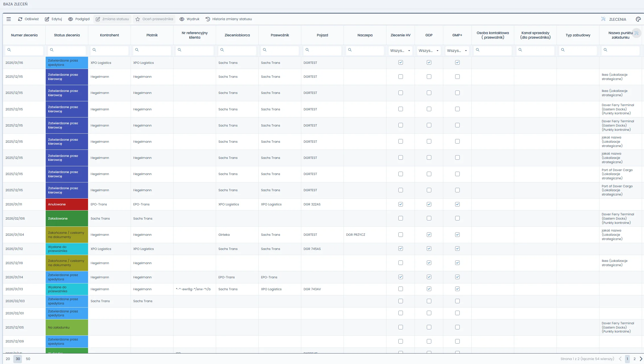644x364 pixels.
Task: Open the GMP+ column filter dropdown
Action: click(457, 51)
